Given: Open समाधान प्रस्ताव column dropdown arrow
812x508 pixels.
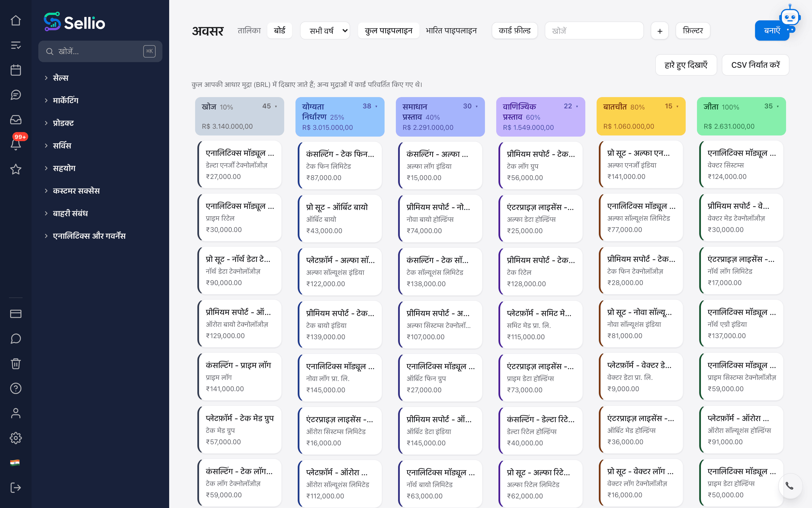Looking at the screenshot, I should [477, 106].
